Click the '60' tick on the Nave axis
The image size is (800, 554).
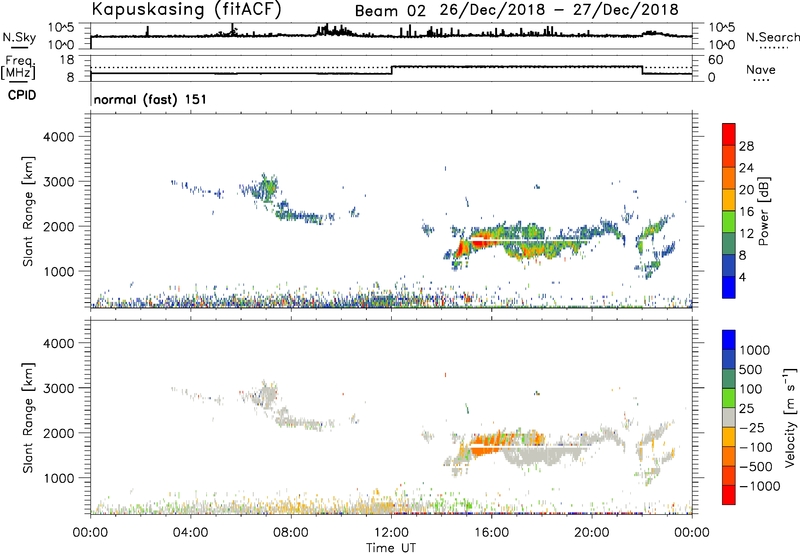click(x=716, y=60)
